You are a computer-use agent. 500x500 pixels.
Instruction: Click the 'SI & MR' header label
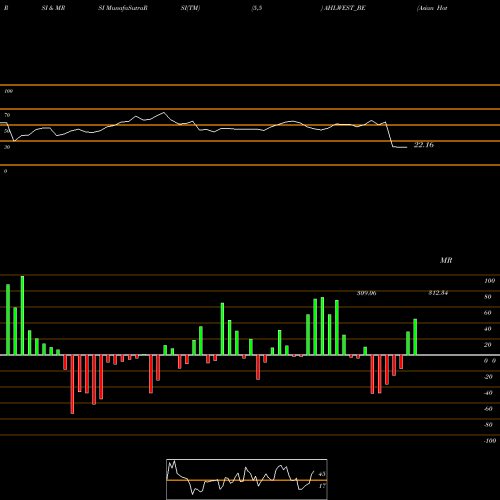[53, 8]
